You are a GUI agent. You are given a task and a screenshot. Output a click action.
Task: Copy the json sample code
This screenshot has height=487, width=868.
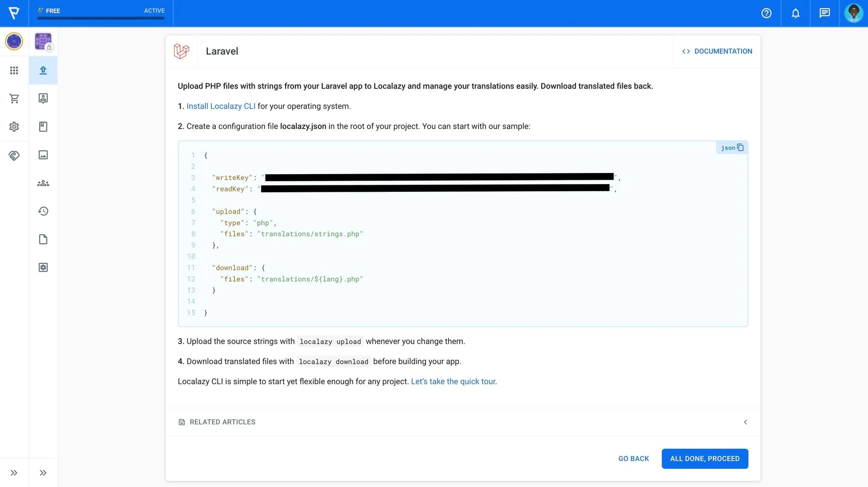(x=740, y=148)
